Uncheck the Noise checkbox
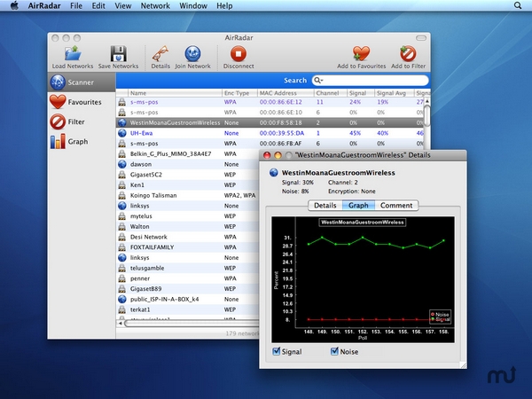 [x=335, y=352]
